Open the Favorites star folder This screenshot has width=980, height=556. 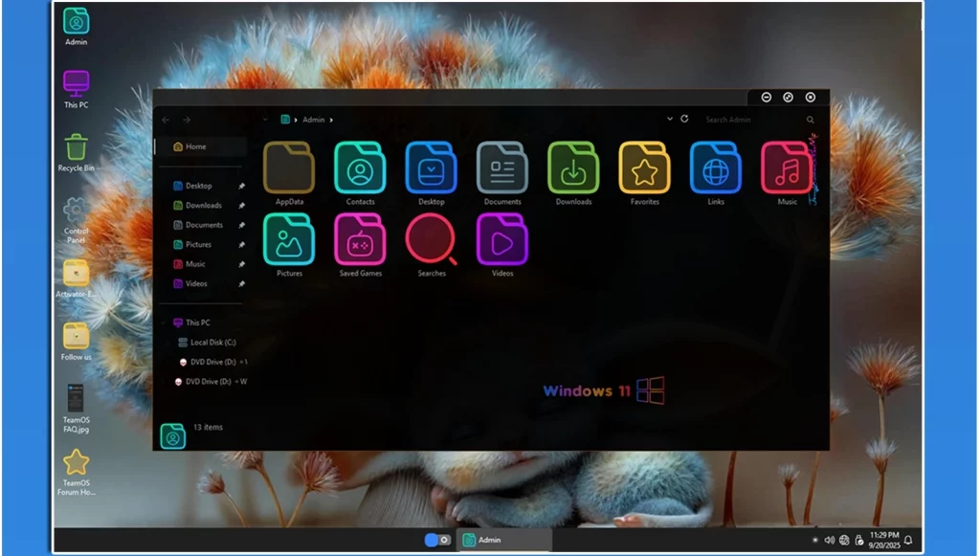pyautogui.click(x=644, y=168)
